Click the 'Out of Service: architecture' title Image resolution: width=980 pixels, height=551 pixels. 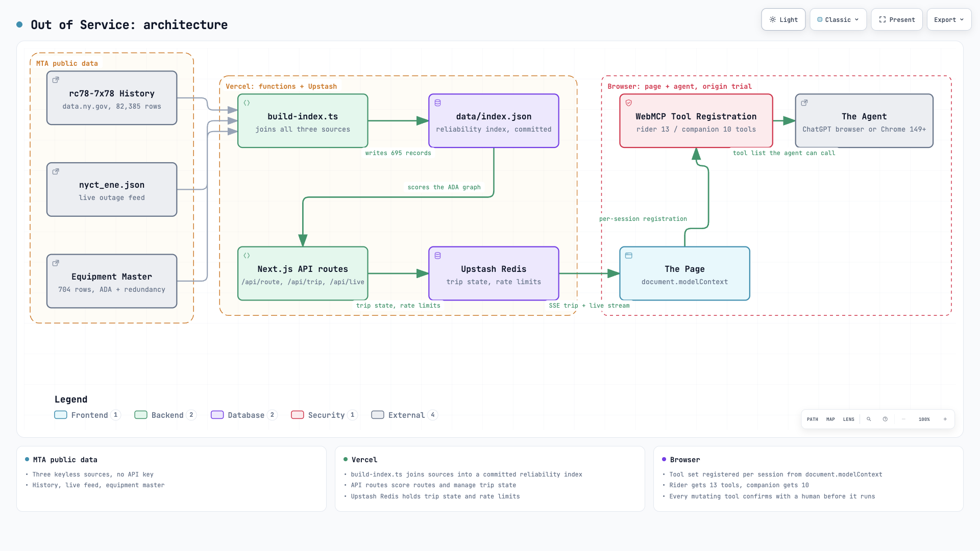pyautogui.click(x=129, y=24)
